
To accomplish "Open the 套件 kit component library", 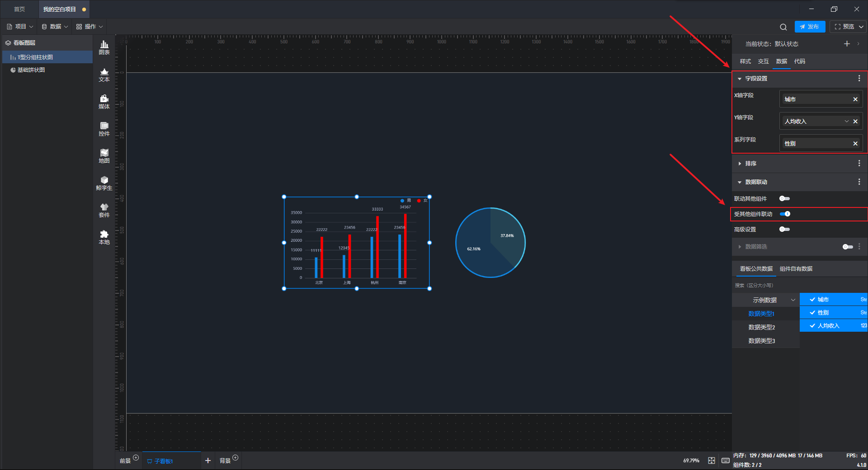I will [104, 210].
